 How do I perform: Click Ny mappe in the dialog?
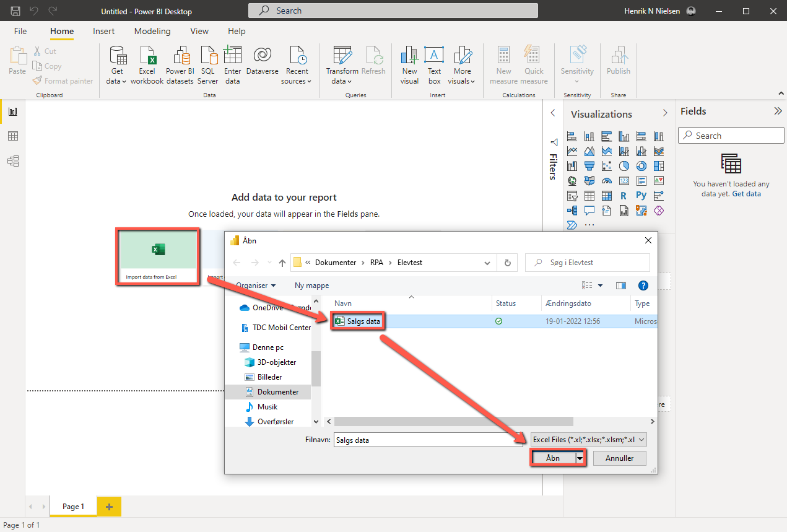(x=312, y=286)
